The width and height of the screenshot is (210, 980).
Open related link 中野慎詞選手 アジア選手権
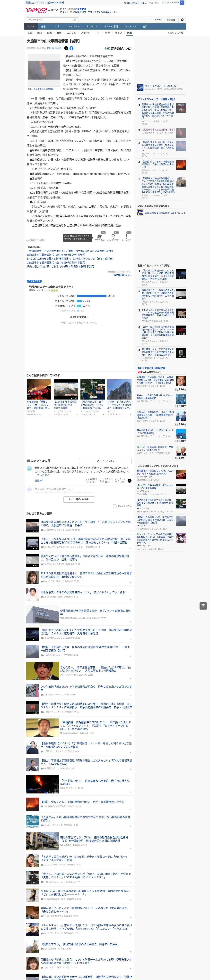(x=70, y=251)
